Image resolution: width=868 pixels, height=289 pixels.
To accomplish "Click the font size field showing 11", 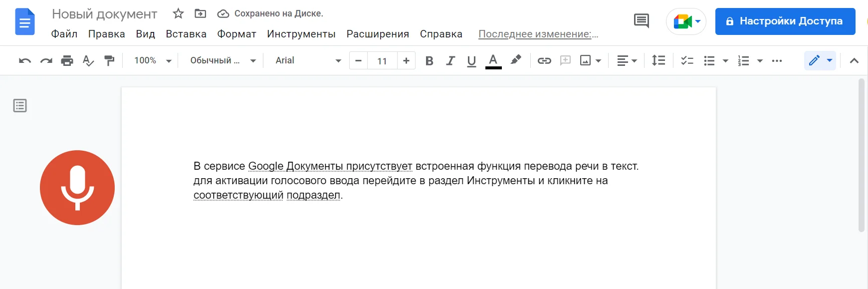I will (x=382, y=61).
